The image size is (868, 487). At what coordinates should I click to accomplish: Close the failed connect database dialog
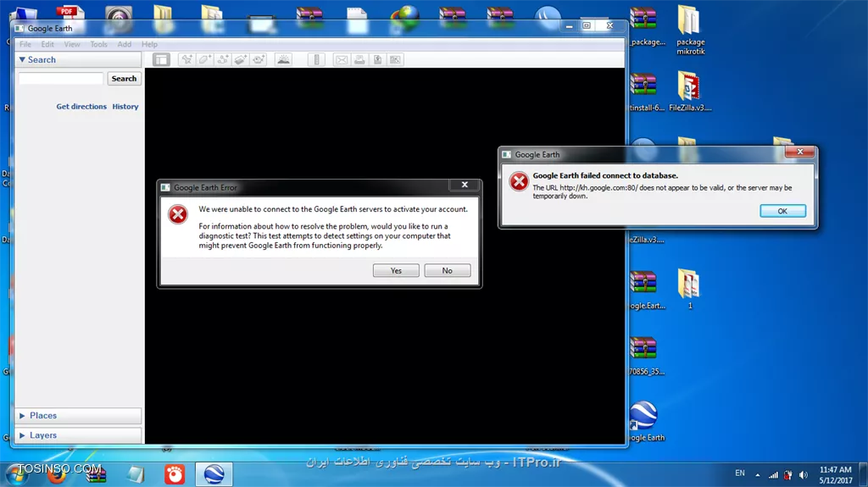800,152
